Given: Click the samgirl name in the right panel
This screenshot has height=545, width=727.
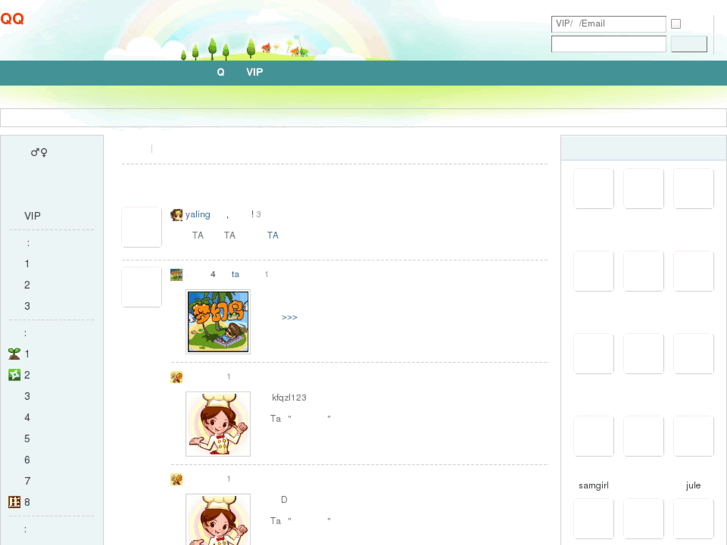Looking at the screenshot, I should pos(593,486).
